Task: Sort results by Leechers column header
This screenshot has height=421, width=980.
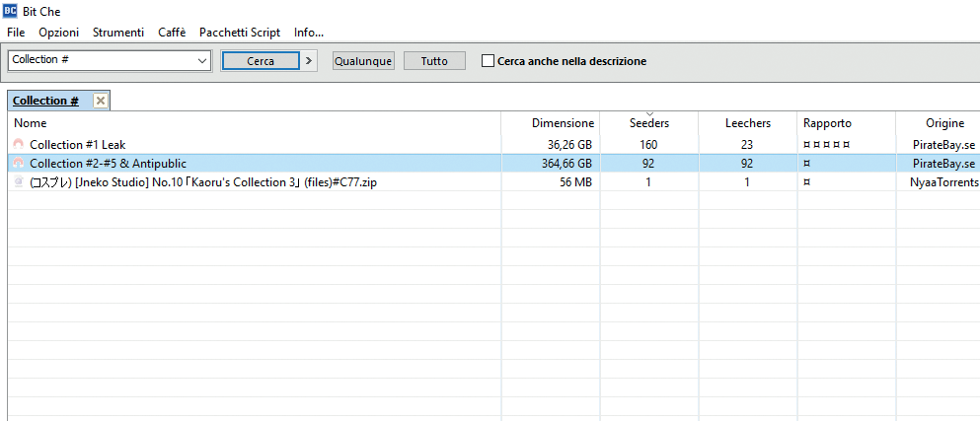Action: (747, 123)
